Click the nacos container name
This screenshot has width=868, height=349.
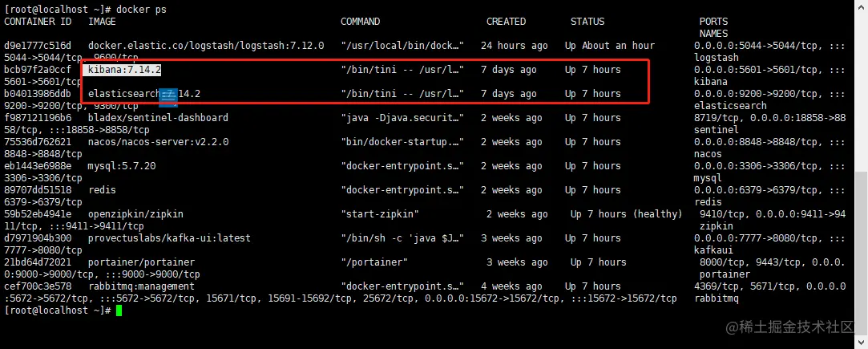[x=708, y=154]
